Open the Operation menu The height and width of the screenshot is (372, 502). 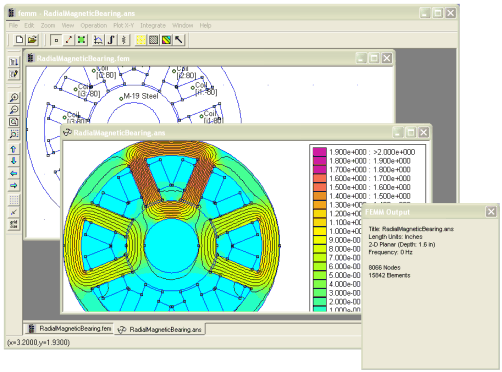click(x=94, y=25)
